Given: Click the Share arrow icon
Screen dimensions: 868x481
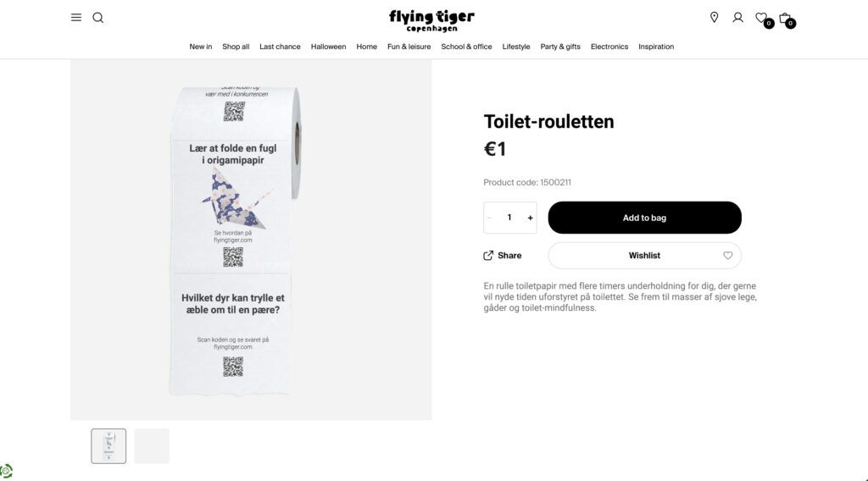Looking at the screenshot, I should coord(488,256).
